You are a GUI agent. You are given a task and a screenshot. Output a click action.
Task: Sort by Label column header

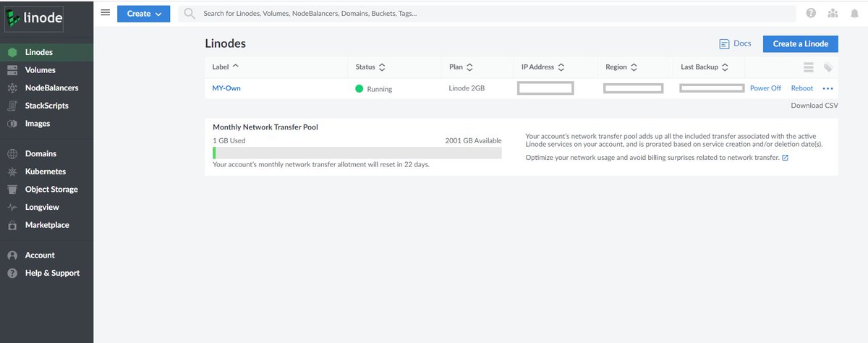226,67
